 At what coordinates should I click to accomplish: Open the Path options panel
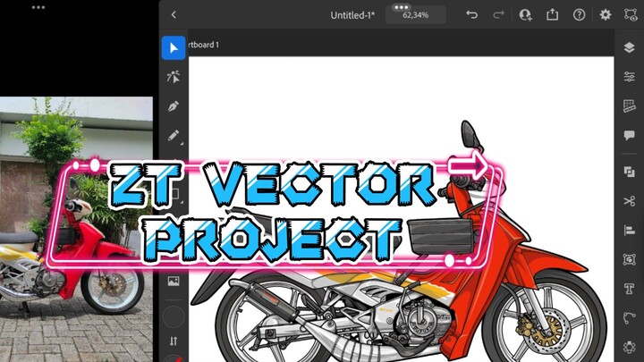coord(629,318)
